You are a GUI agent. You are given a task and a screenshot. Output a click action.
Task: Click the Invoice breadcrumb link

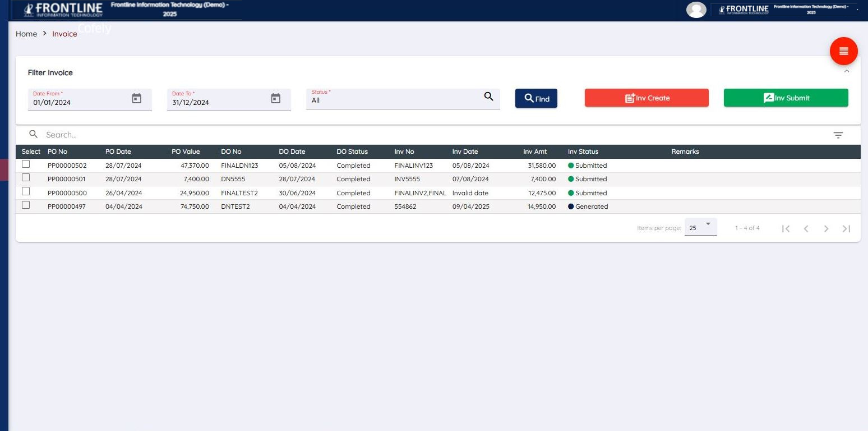point(64,34)
